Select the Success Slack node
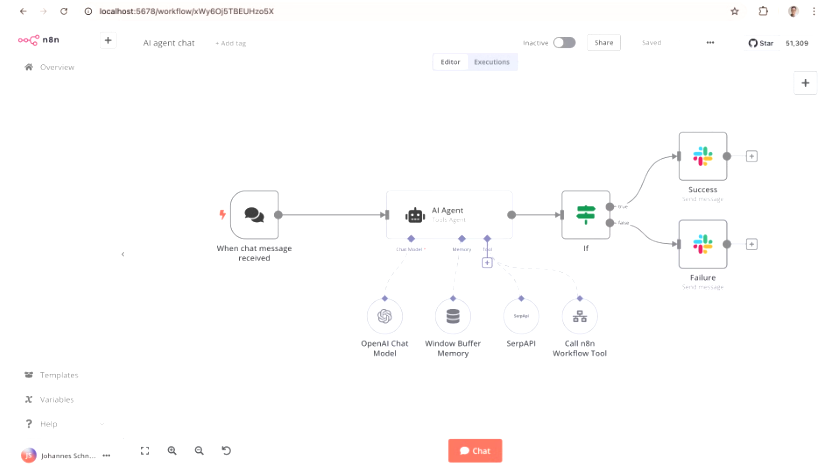The height and width of the screenshot is (467, 833). click(703, 156)
